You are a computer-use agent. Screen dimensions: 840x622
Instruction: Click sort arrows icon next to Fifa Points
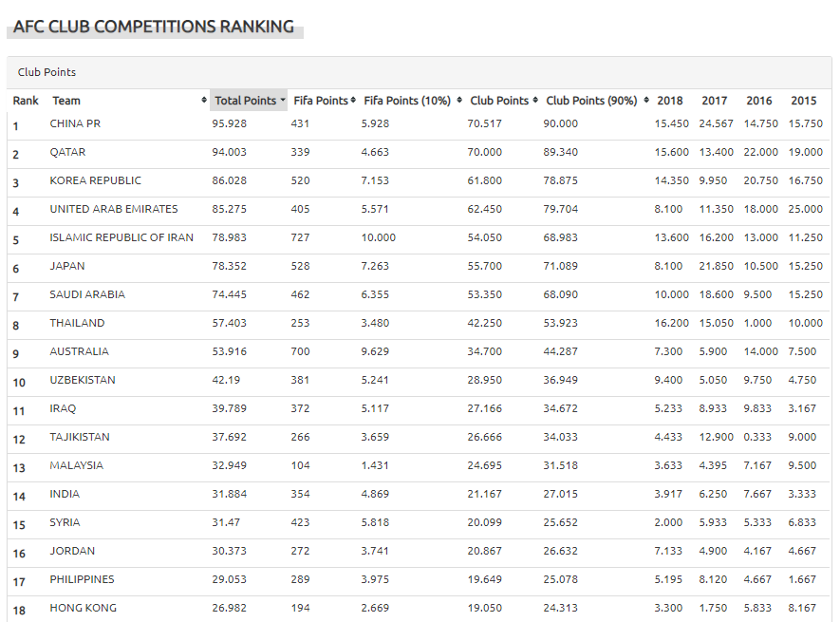click(x=353, y=101)
